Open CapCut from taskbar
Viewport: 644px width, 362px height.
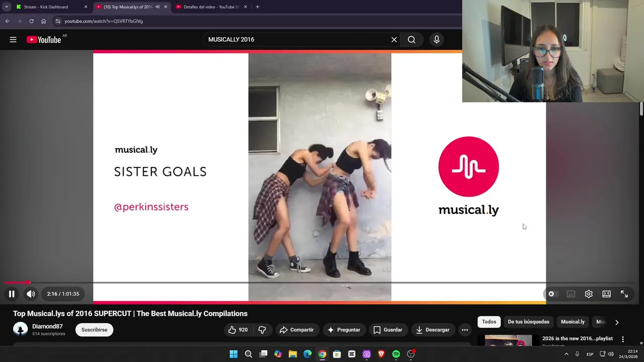pyautogui.click(x=352, y=354)
